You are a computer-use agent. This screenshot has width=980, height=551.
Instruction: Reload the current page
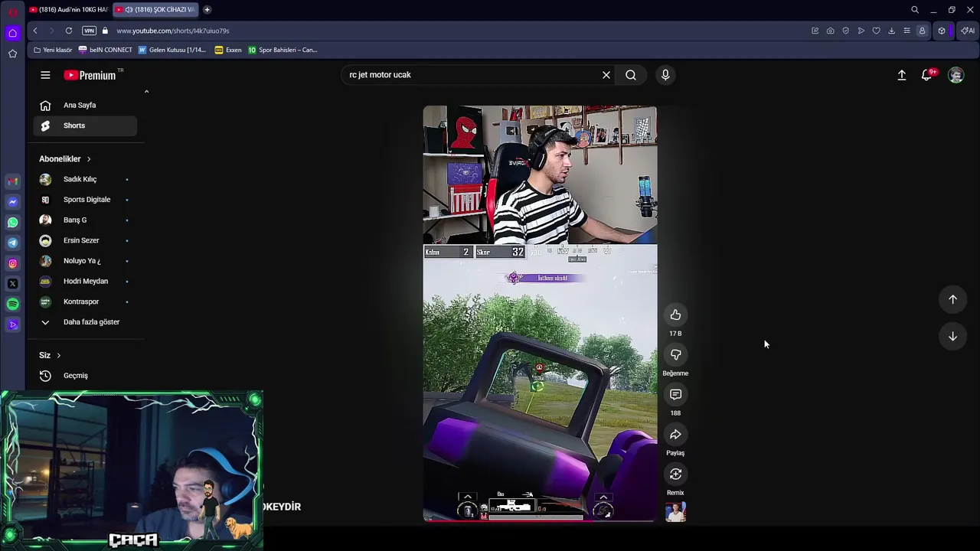(69, 31)
